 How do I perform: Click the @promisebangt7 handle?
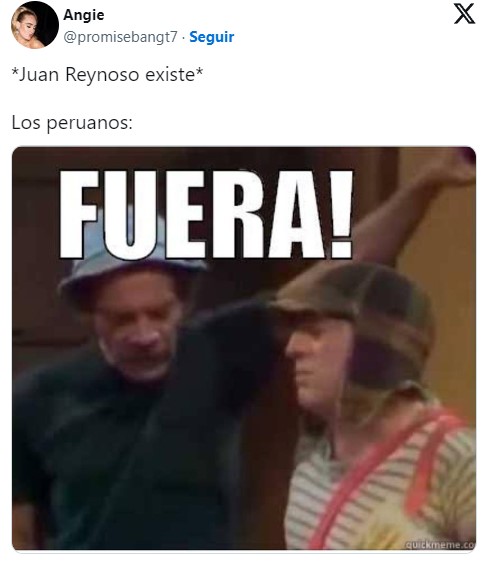pos(120,37)
